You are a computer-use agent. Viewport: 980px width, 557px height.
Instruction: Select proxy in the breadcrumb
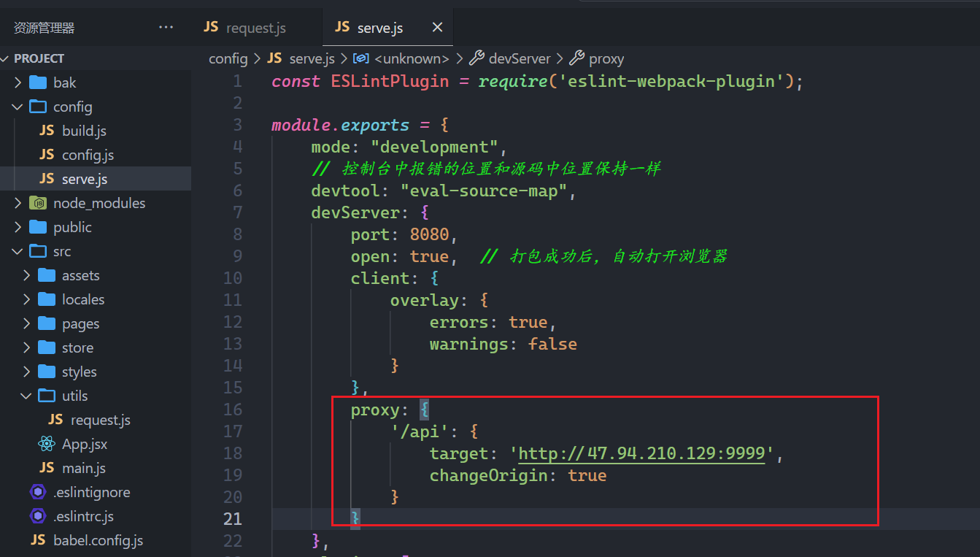pos(606,58)
